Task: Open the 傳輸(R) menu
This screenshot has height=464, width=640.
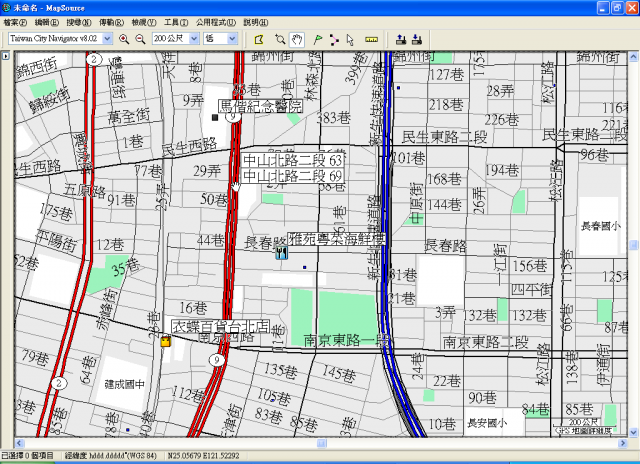Action: pos(111,22)
